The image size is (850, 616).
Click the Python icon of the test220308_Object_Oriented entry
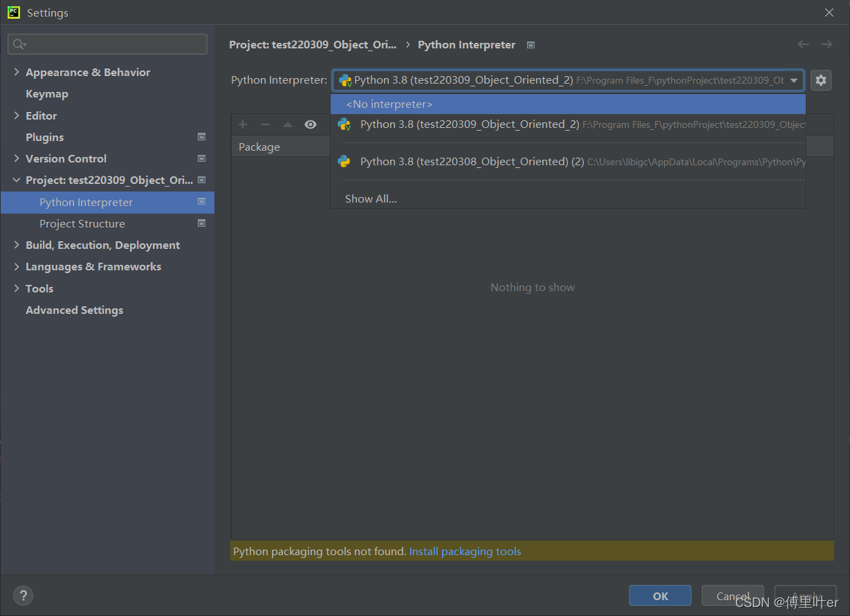[344, 161]
